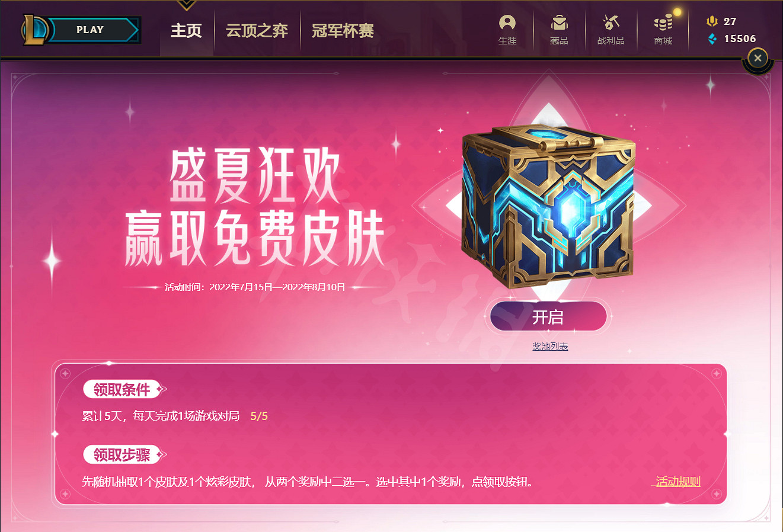Click the PLAY button

91,30
